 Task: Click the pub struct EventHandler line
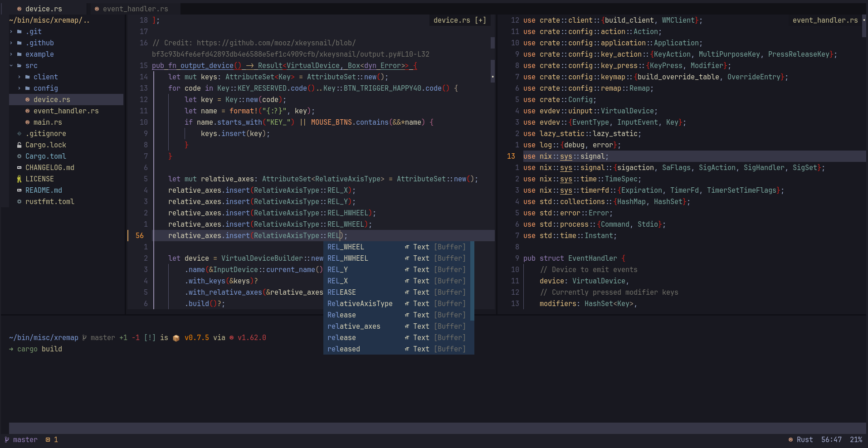pyautogui.click(x=574, y=258)
